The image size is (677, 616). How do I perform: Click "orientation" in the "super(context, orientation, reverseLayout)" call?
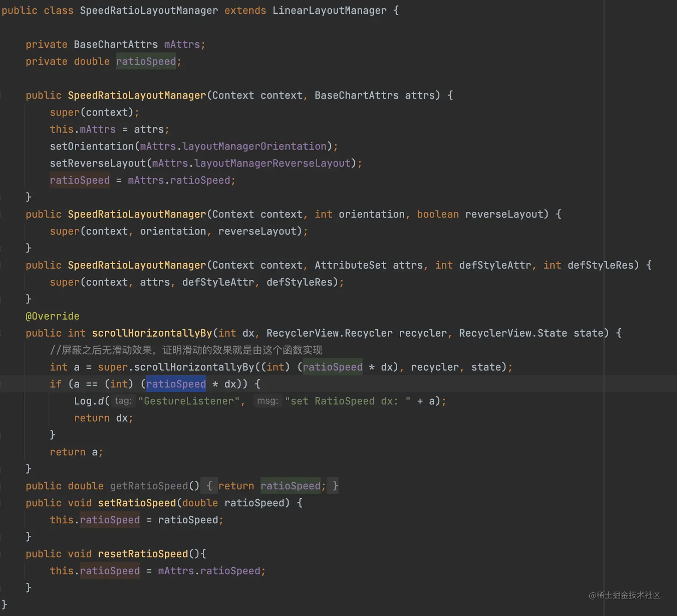coord(173,231)
